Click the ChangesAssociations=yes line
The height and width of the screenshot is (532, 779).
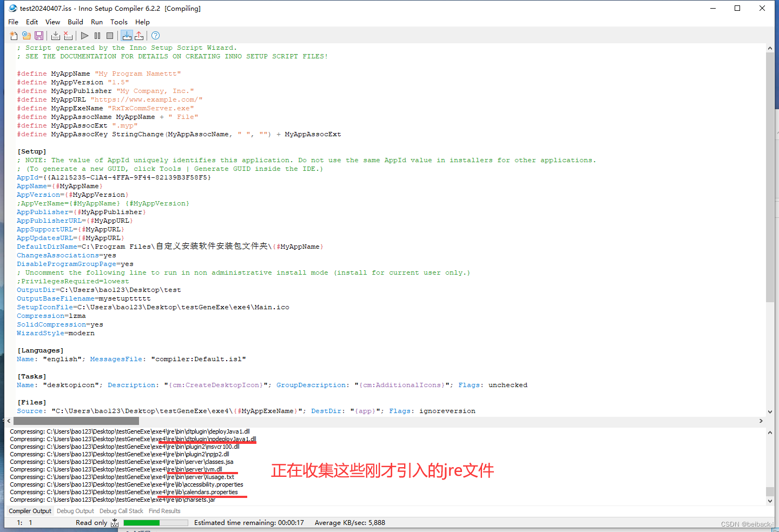pos(67,255)
